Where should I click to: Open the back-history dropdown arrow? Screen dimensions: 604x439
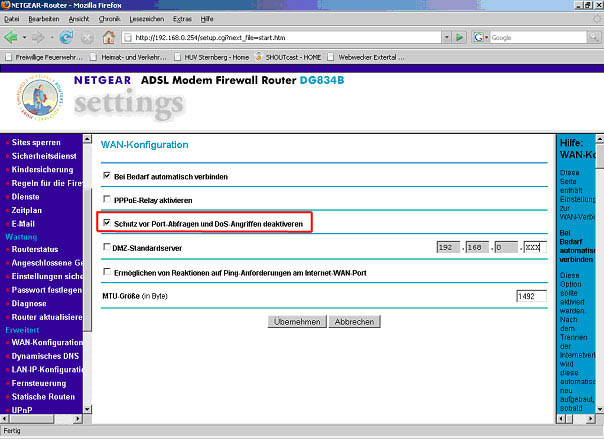point(27,37)
